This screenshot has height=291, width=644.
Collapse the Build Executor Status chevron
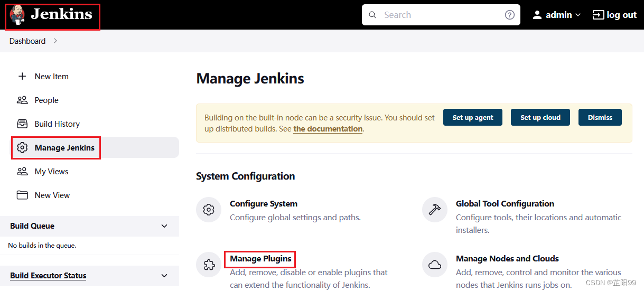(164, 276)
